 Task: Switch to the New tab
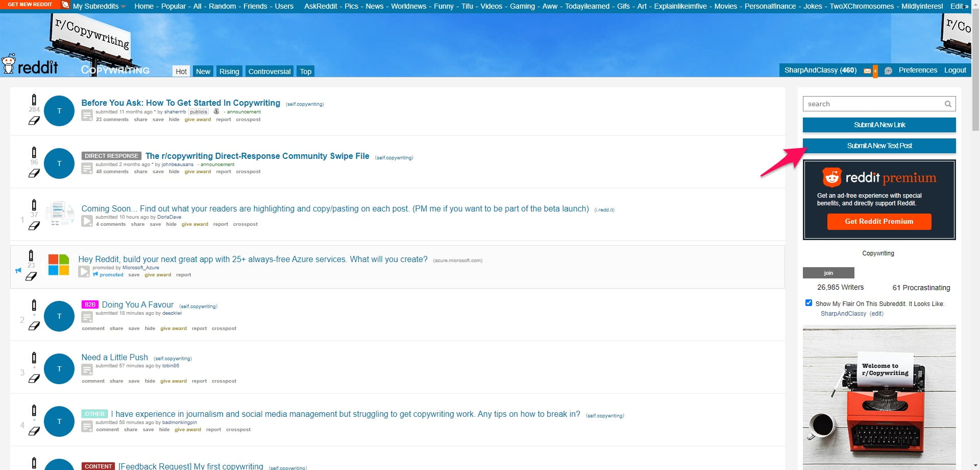tap(203, 72)
